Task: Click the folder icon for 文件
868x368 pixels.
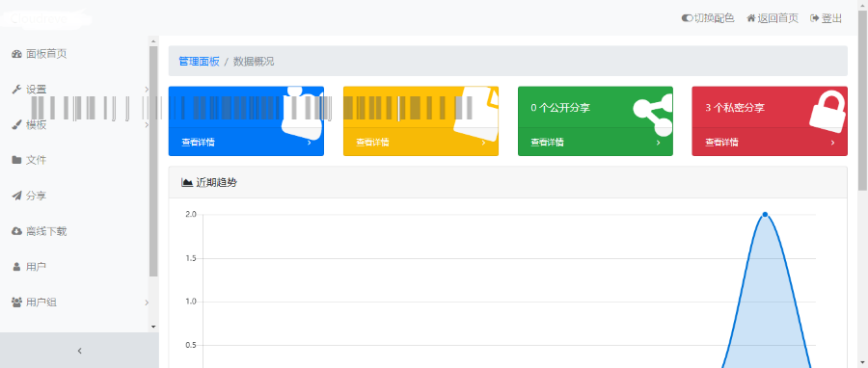Action: (x=16, y=160)
